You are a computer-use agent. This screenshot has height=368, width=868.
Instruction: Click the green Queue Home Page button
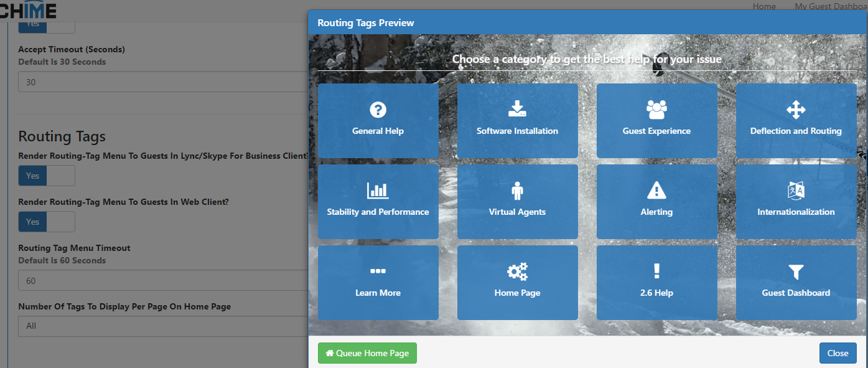(x=367, y=353)
